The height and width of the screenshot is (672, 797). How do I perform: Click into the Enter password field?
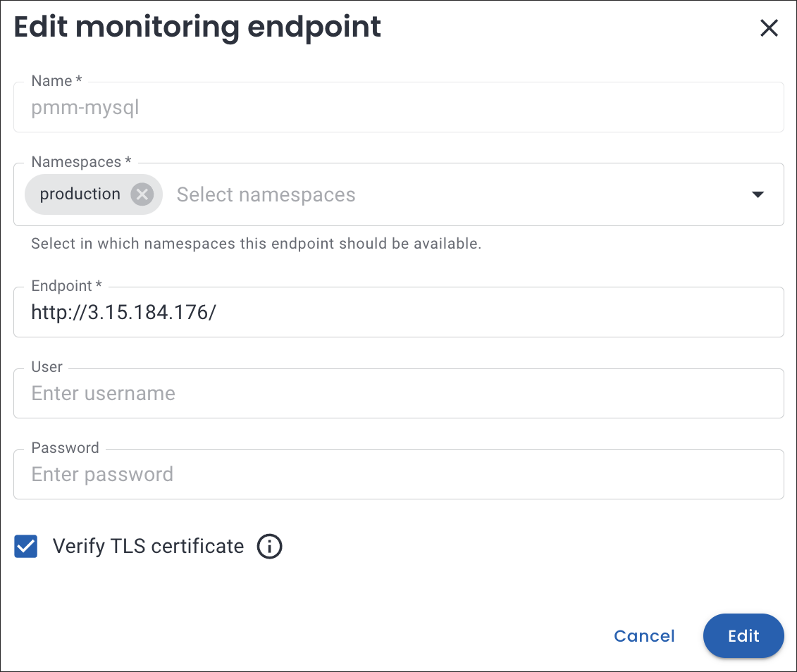click(x=398, y=474)
